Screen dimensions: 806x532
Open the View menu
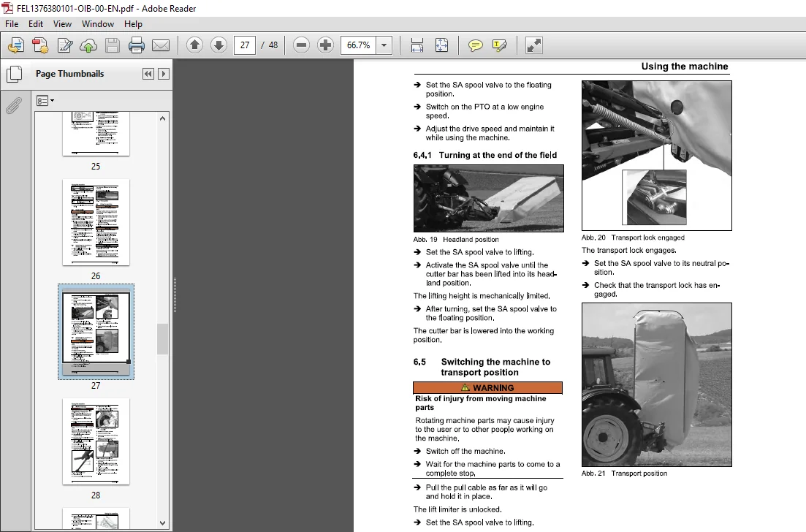click(x=62, y=24)
